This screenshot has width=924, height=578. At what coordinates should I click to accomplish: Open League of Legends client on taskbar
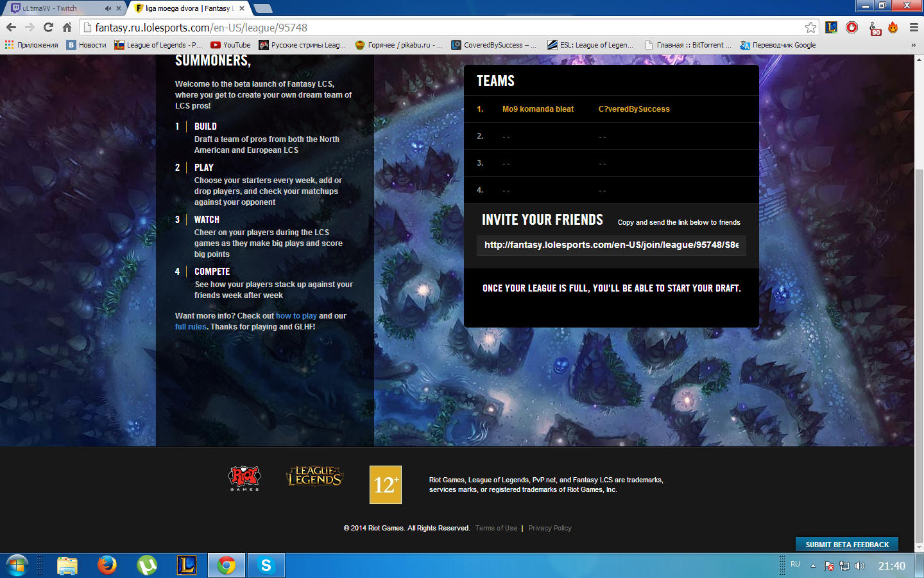pyautogui.click(x=187, y=565)
